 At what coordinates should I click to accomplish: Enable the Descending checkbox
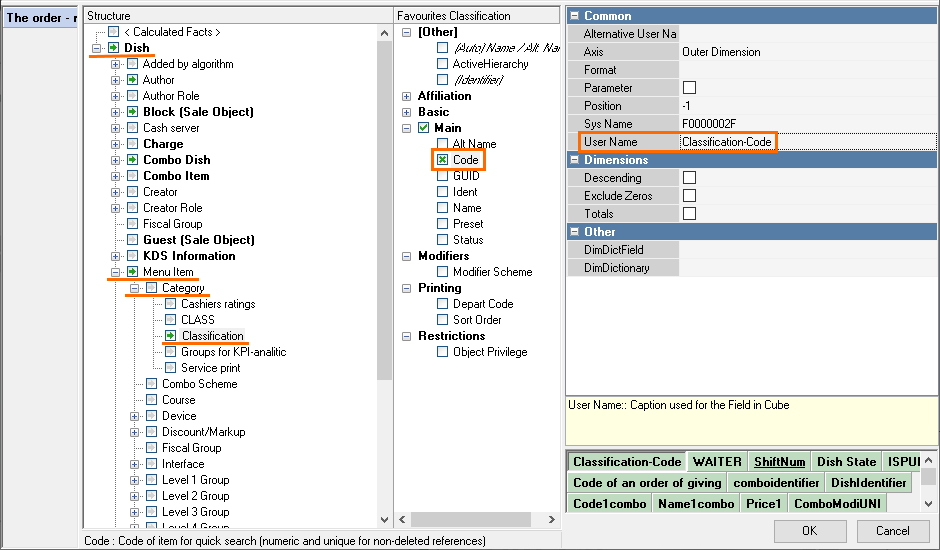(x=689, y=178)
